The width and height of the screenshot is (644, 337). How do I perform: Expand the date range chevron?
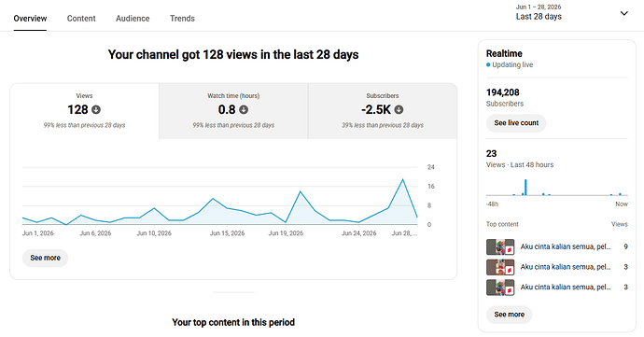pyautogui.click(x=623, y=13)
